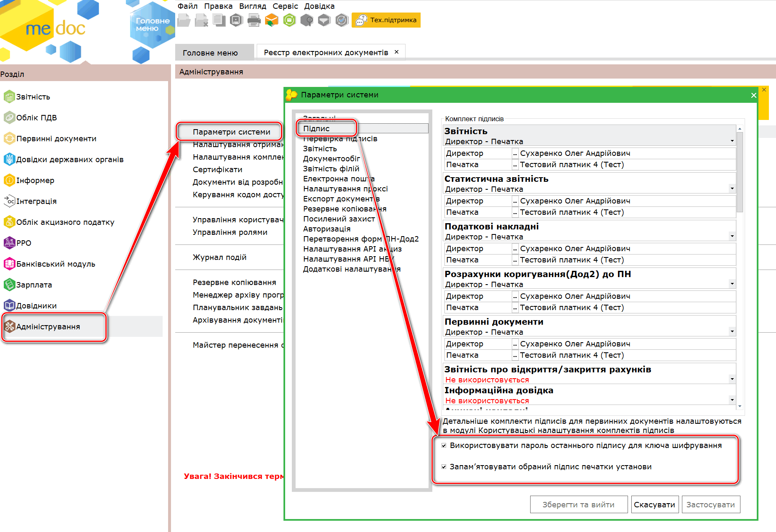Click the print icon in toolbar
Screen dimensions: 776x532
(x=254, y=20)
